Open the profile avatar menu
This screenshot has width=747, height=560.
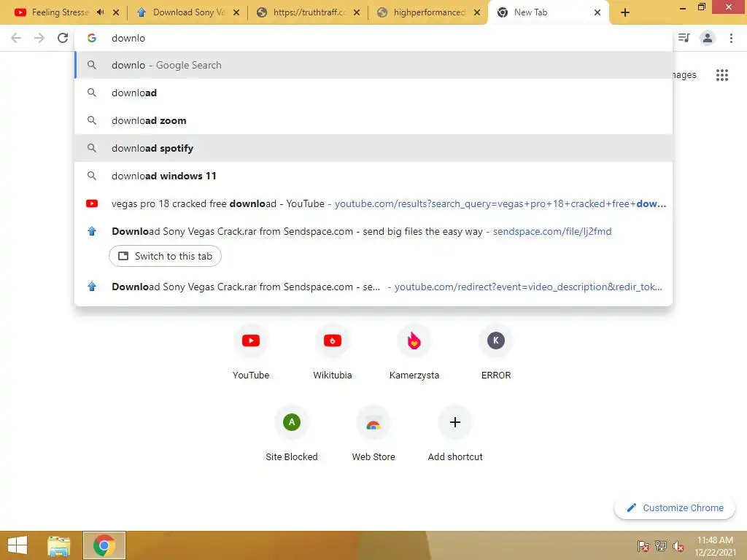click(x=708, y=38)
